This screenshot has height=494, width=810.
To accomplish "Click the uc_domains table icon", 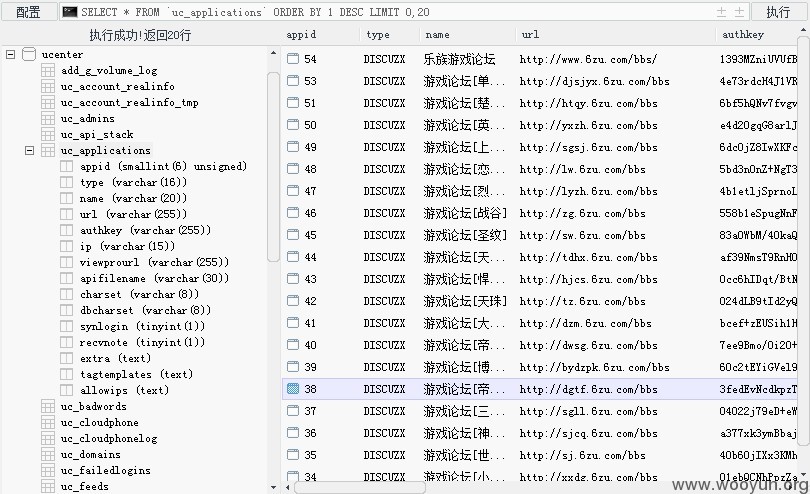I will click(x=48, y=454).
